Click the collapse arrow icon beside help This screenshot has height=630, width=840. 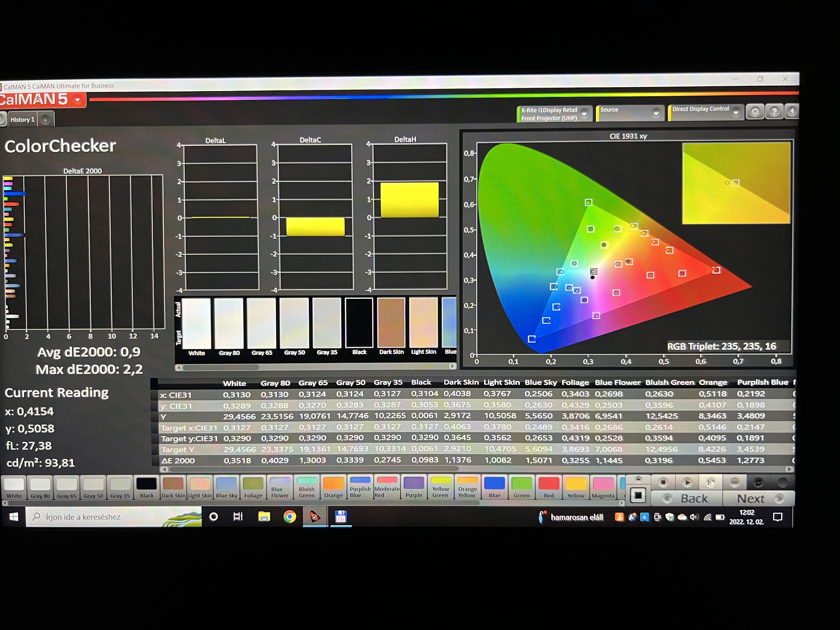[792, 112]
